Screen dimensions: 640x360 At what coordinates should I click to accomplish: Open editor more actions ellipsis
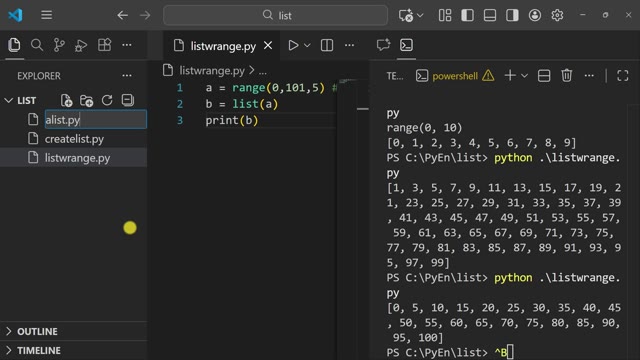pos(349,45)
